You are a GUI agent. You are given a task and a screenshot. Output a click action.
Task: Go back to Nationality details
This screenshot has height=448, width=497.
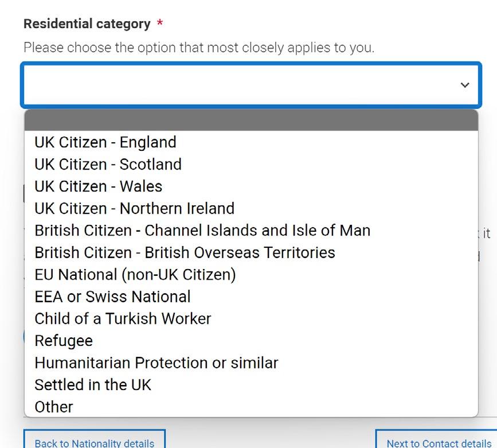tap(95, 442)
